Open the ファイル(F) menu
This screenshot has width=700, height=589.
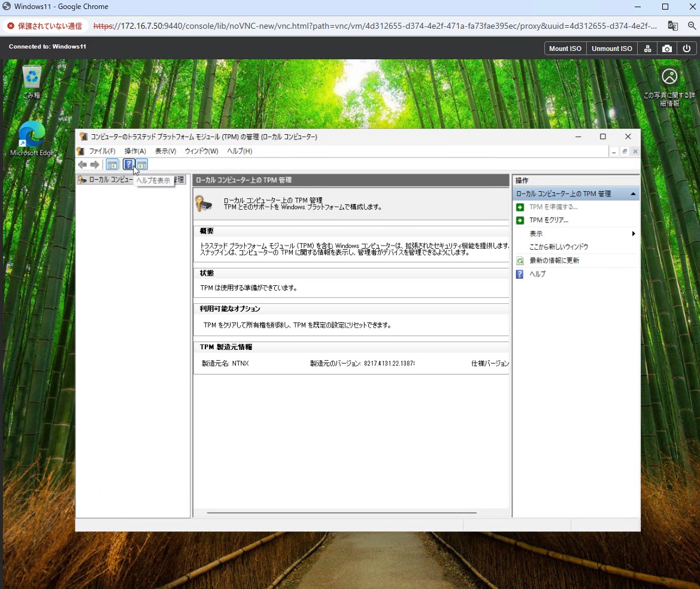(102, 152)
